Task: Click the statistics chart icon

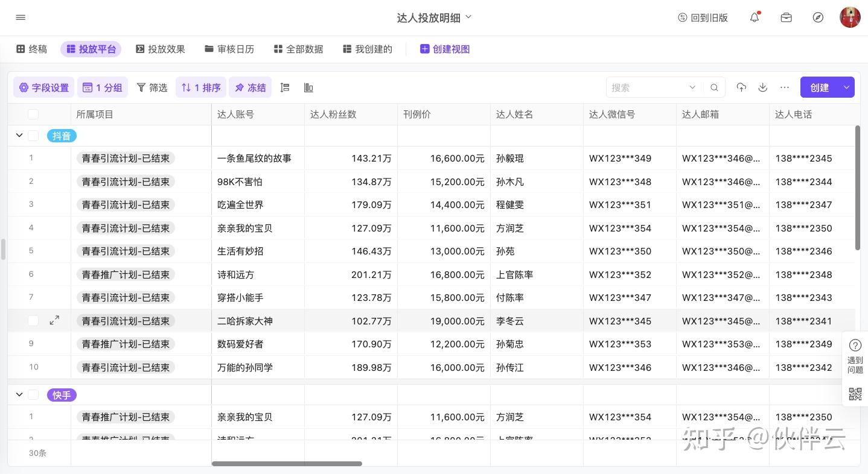Action: tap(308, 87)
